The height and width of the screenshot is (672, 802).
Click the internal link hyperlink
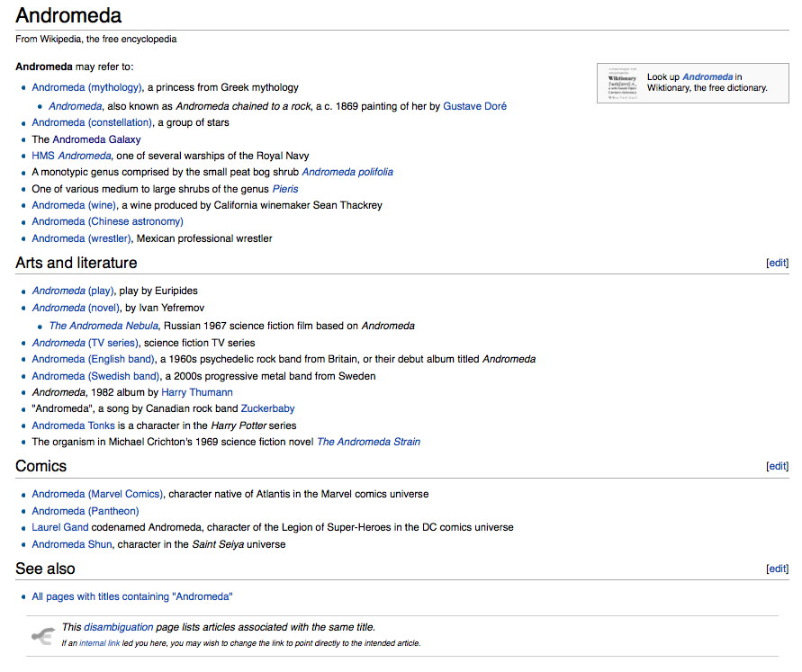pos(99,643)
